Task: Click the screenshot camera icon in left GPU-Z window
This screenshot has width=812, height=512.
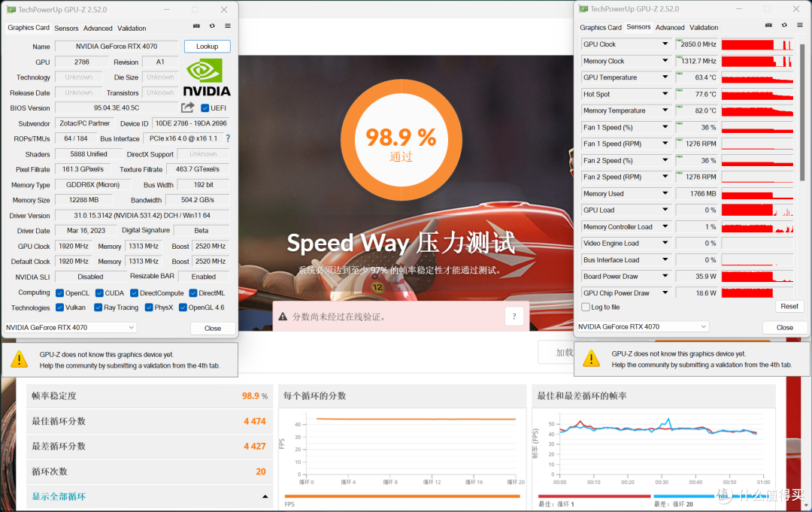Action: click(x=196, y=26)
